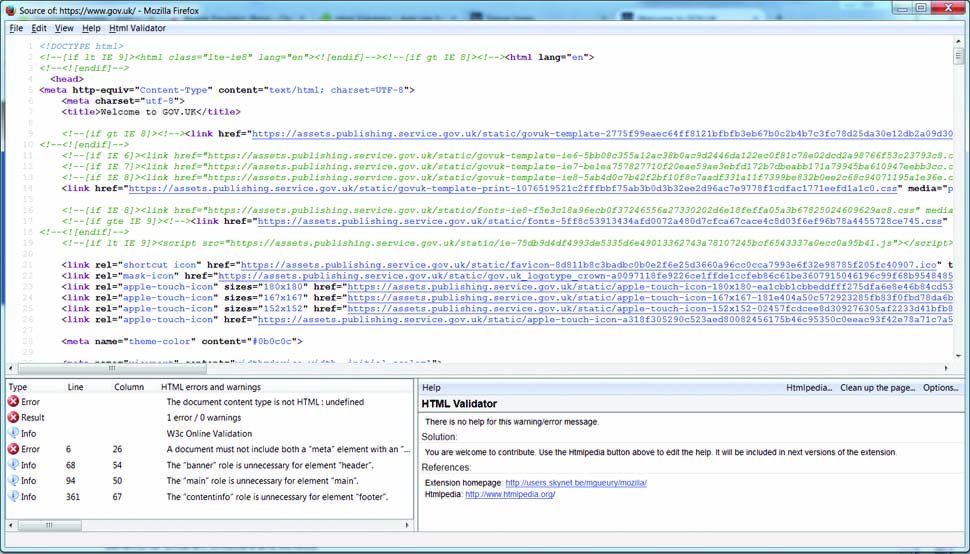Viewport: 970px width, 554px height.
Task: Click the DOCTYPE html line
Action: click(x=82, y=46)
